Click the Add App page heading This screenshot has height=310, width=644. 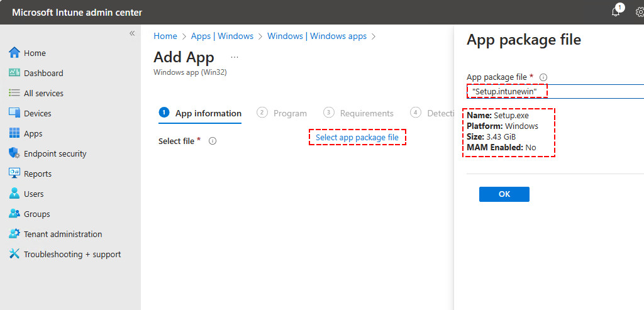(x=184, y=57)
